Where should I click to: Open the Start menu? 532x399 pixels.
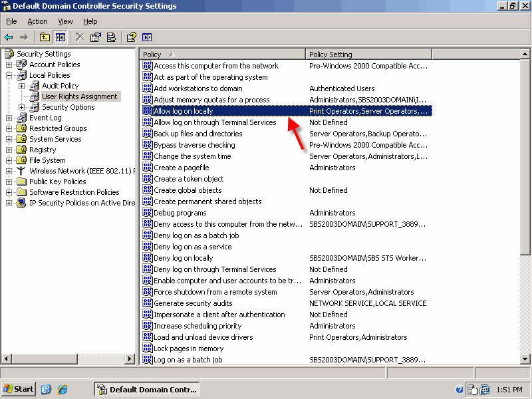click(19, 389)
